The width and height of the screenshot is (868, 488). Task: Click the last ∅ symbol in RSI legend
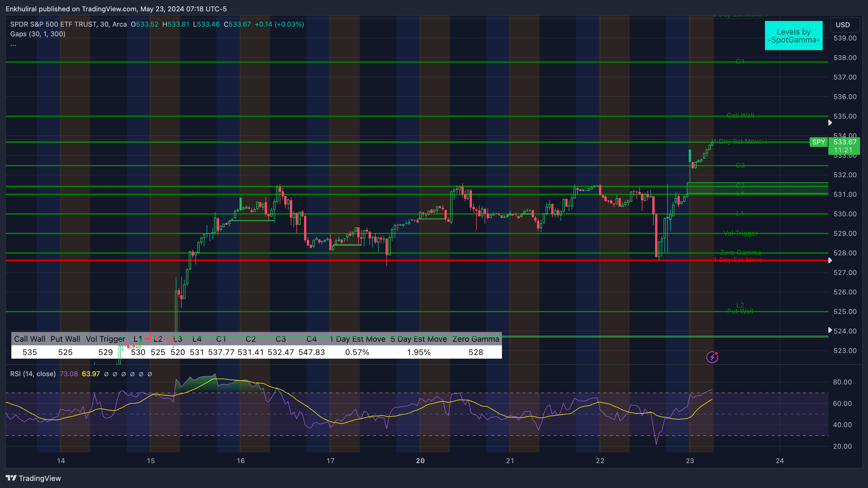(x=149, y=374)
